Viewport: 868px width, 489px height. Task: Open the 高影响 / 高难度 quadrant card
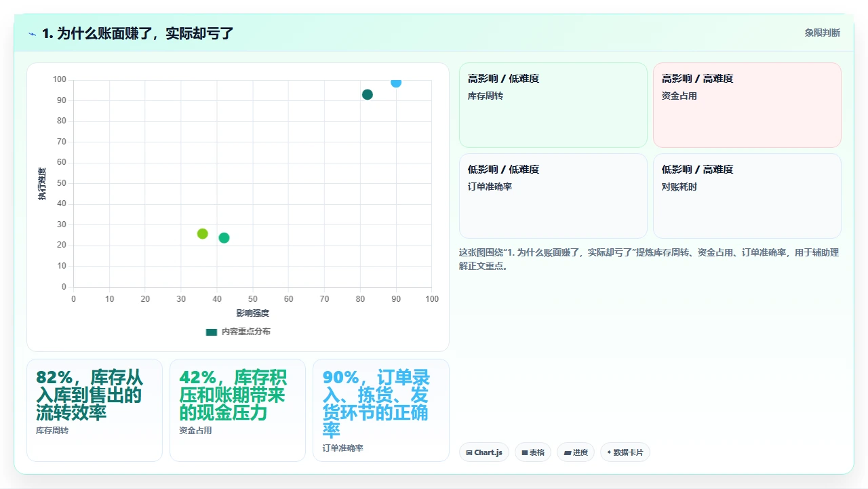[747, 105]
